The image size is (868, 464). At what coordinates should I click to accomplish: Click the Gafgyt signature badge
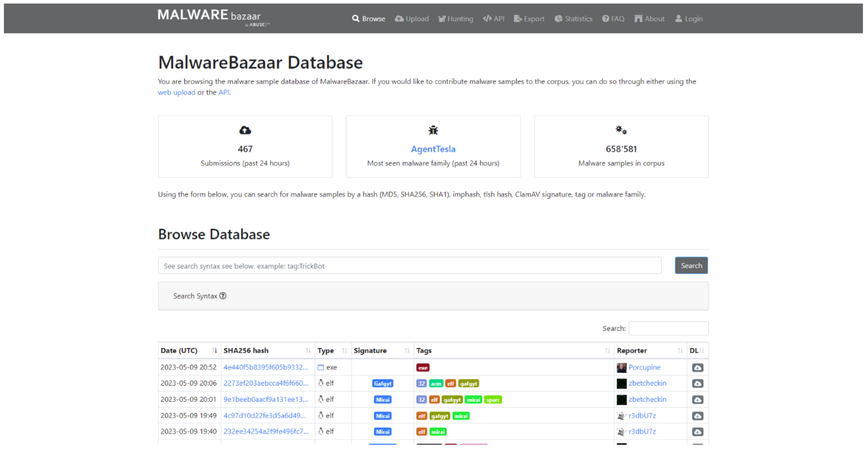point(382,383)
